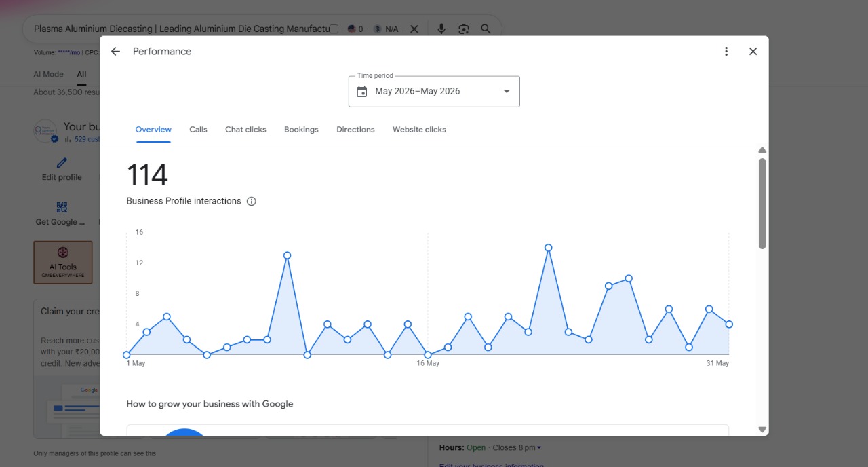Switch to the Calls tab
868x467 pixels.
[x=198, y=130]
